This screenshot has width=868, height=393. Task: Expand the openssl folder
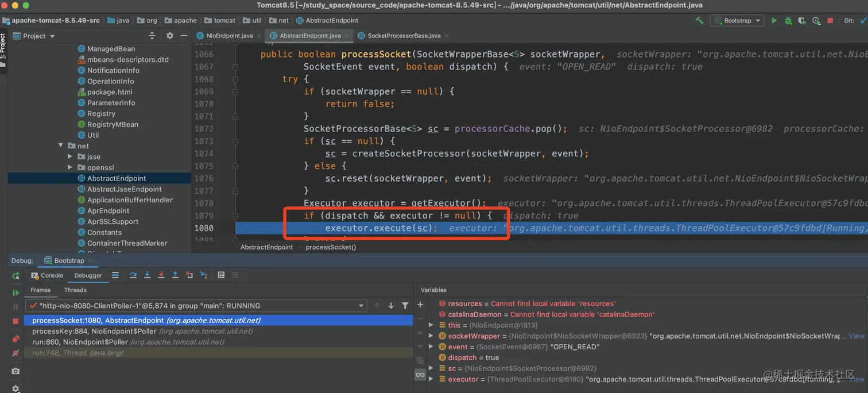click(71, 168)
